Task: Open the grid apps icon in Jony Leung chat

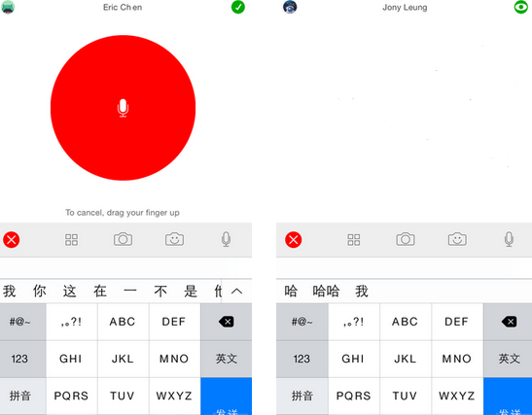Action: pos(354,240)
